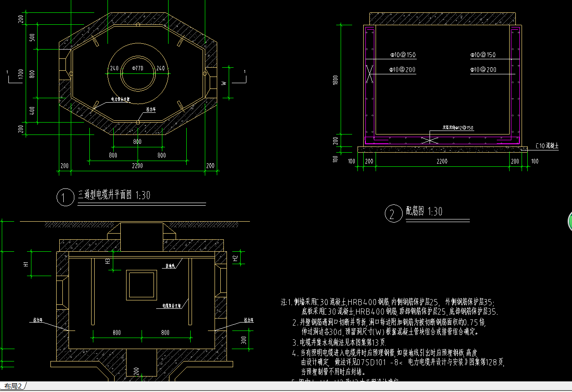The width and height of the screenshot is (572, 392).
Task: Select note line 当预埋制管不用时应封堵
Action: point(333,372)
